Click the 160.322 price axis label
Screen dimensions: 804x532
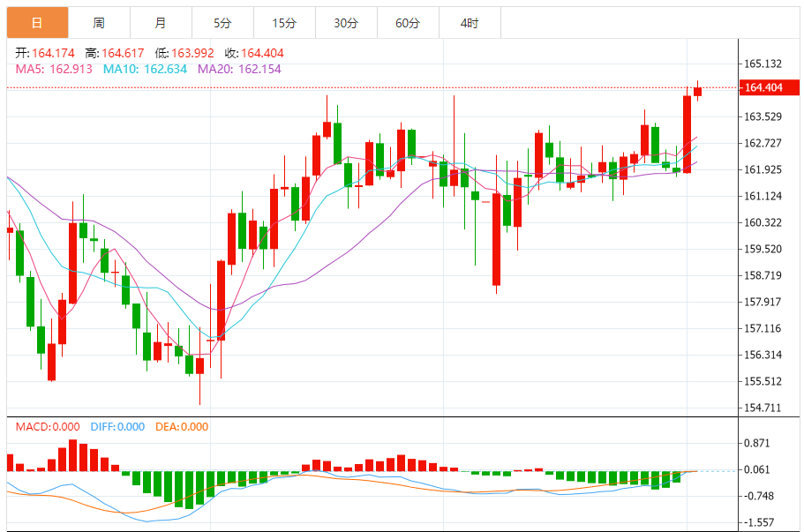(763, 222)
